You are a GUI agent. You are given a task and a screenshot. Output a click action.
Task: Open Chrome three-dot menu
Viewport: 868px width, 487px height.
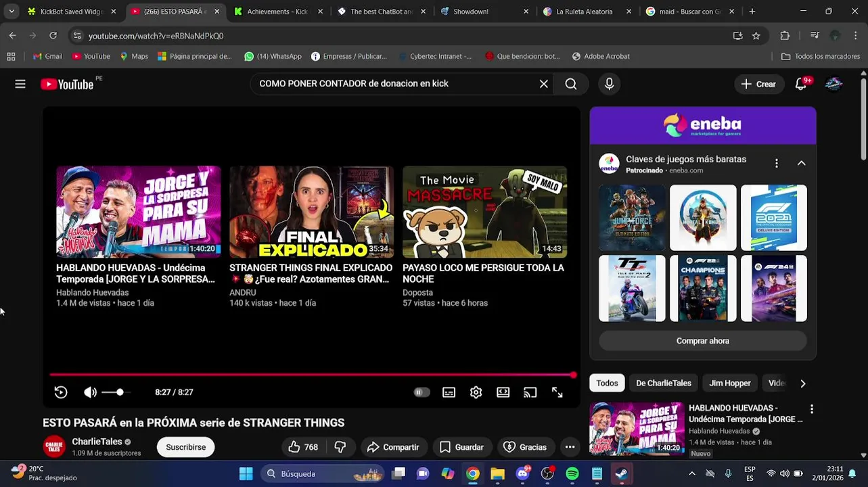coord(856,36)
